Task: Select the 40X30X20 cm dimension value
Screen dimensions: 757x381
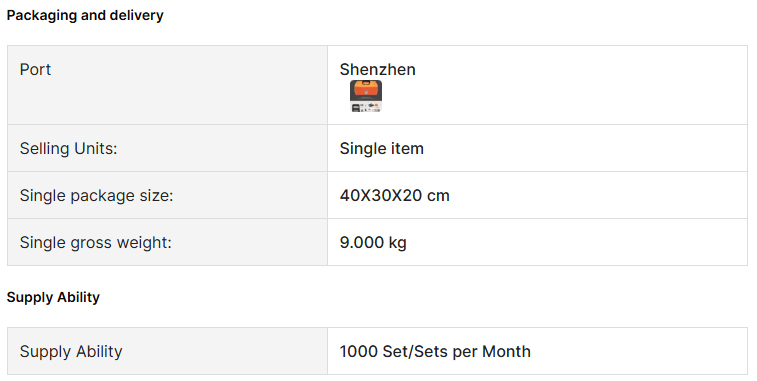Action: 394,196
